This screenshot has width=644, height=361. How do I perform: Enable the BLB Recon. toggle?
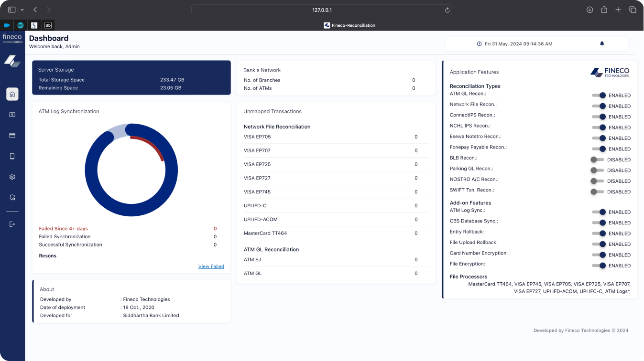pos(597,159)
